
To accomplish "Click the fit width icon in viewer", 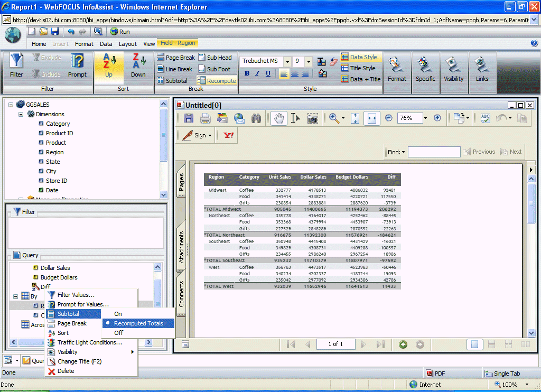I will coord(371,118).
